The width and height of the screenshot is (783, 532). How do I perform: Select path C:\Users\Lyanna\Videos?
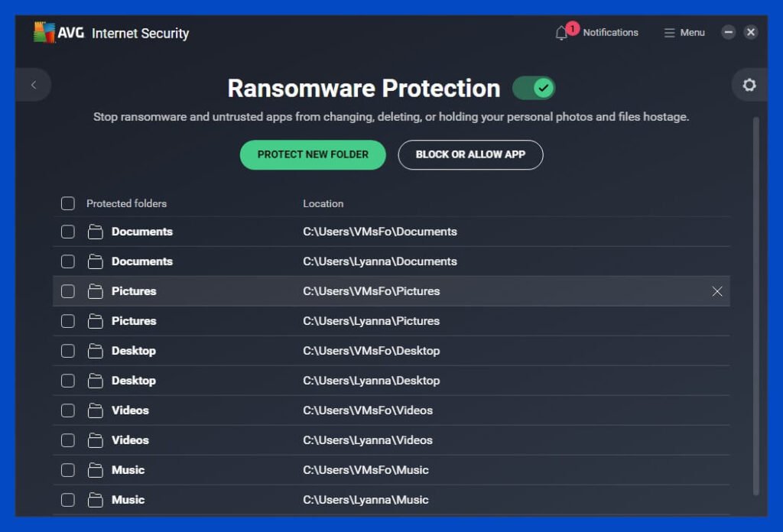(368, 440)
